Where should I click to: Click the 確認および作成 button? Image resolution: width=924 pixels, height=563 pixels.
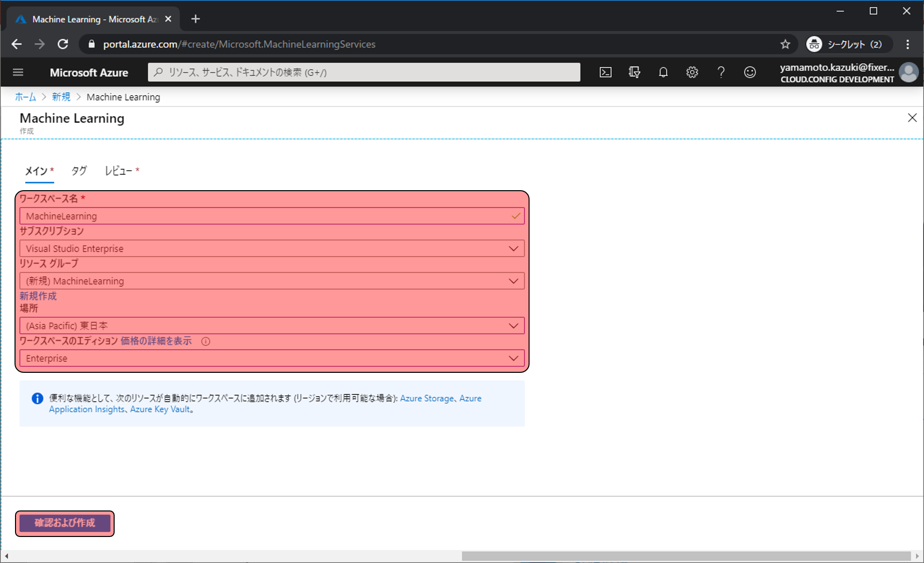click(65, 523)
